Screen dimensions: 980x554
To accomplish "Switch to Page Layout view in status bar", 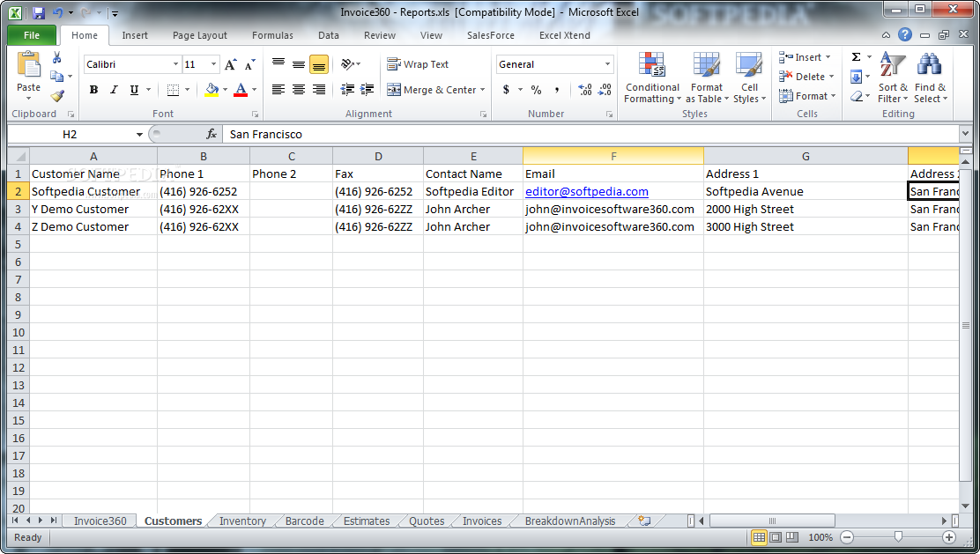I will 776,537.
